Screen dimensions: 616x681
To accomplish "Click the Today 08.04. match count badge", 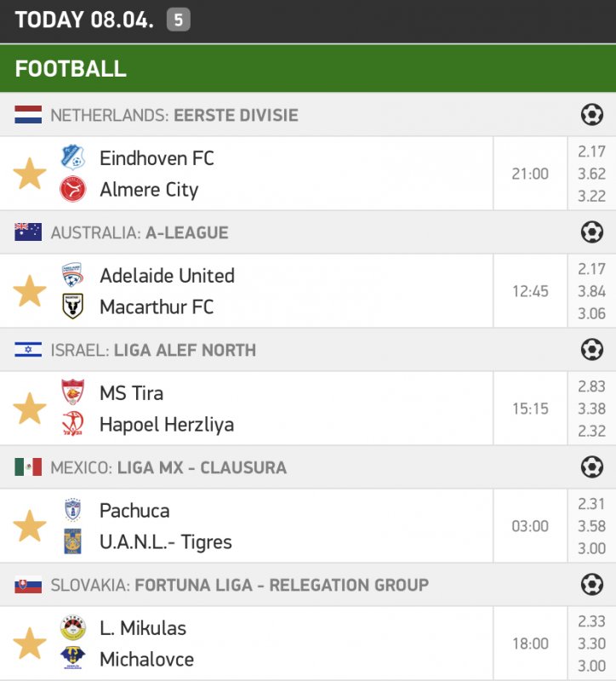I will (x=178, y=20).
